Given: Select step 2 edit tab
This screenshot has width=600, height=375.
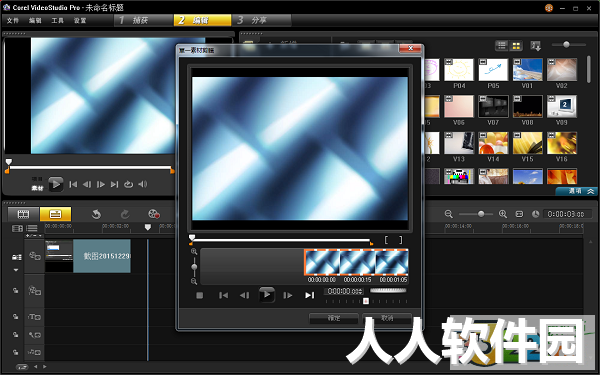Looking at the screenshot, I should (x=202, y=20).
